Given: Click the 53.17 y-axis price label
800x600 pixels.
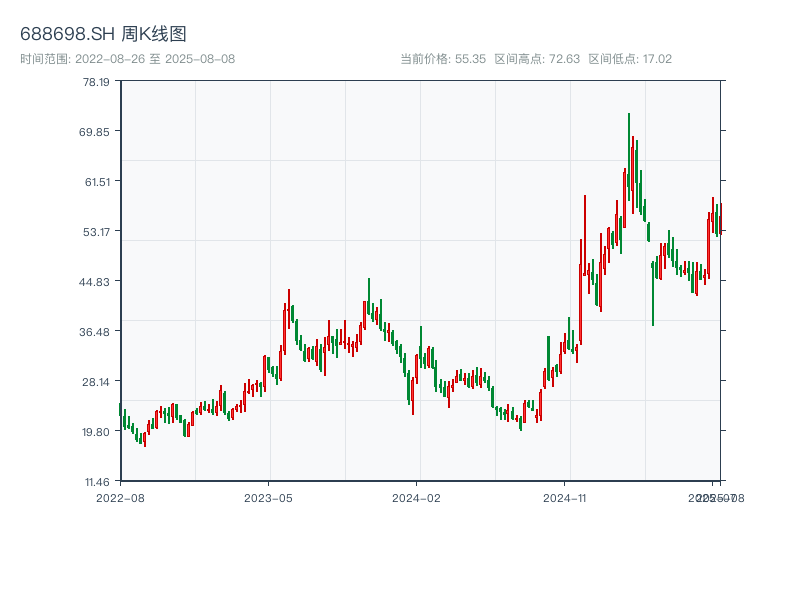Looking at the screenshot, I should (x=97, y=232).
